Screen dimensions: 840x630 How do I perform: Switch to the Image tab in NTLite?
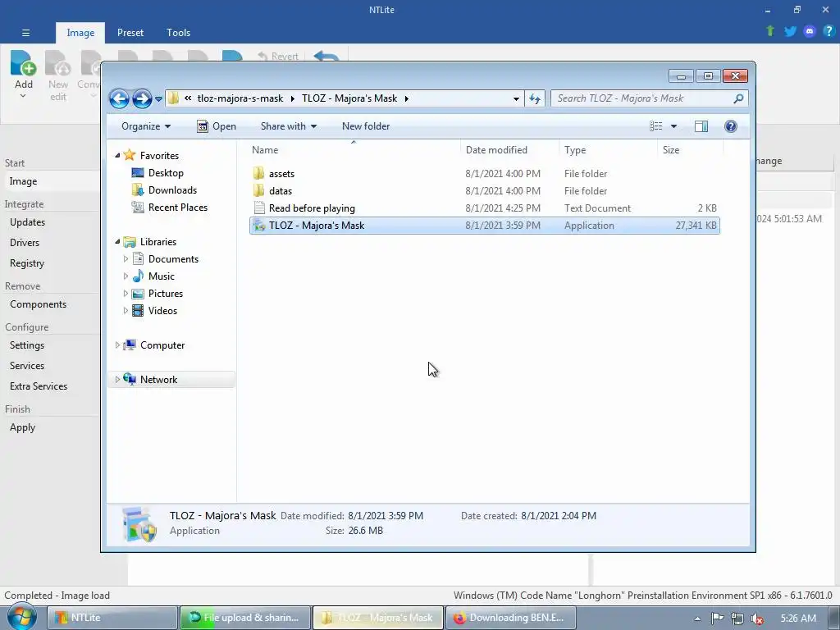tap(80, 33)
